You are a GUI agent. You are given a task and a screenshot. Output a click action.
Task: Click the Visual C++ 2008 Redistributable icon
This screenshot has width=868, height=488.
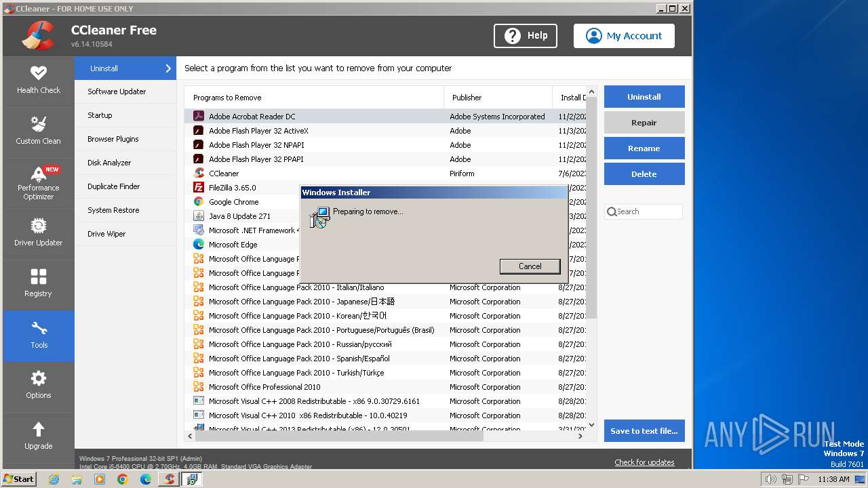pyautogui.click(x=199, y=401)
